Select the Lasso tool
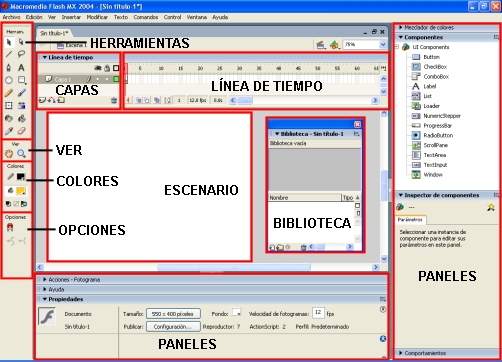 (x=21, y=54)
